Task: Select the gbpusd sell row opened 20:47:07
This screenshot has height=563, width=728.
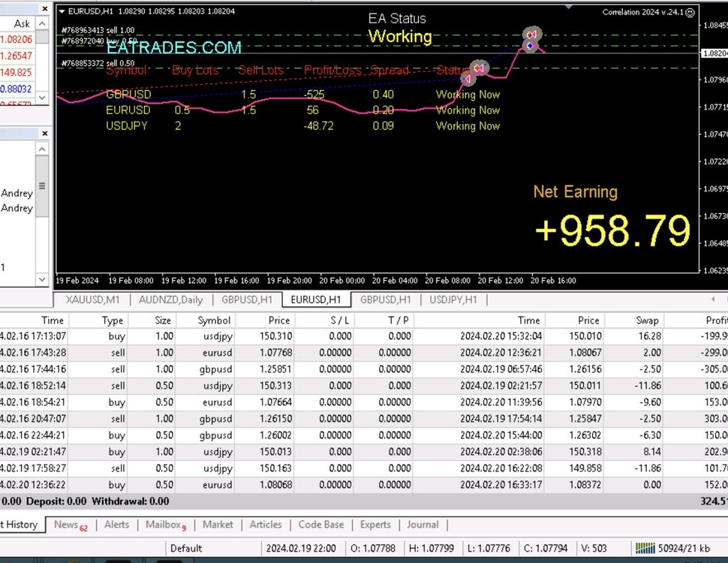Action: tap(364, 419)
